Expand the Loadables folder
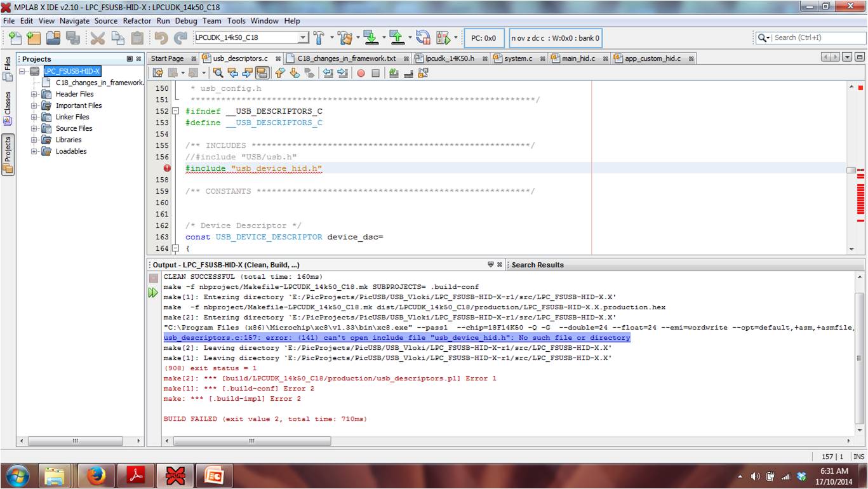Image resolution: width=868 pixels, height=489 pixels. coord(34,151)
